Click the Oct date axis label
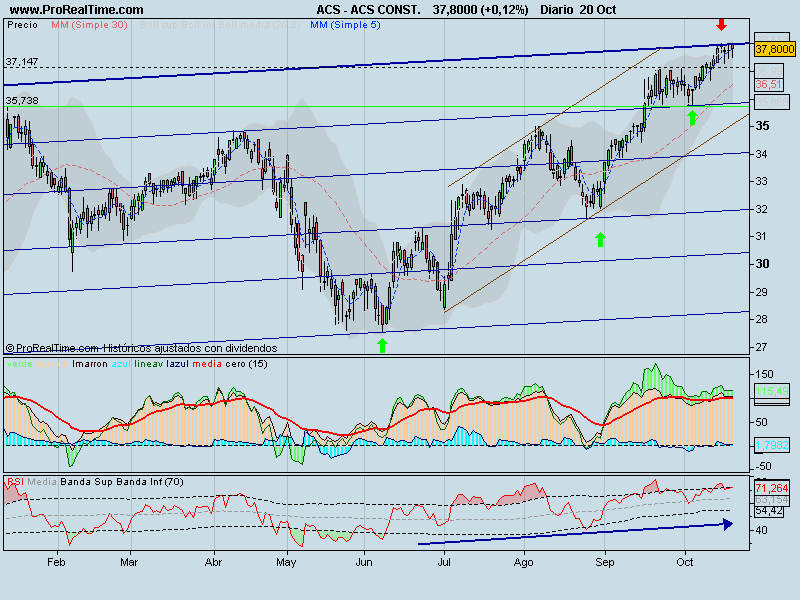 coord(685,562)
